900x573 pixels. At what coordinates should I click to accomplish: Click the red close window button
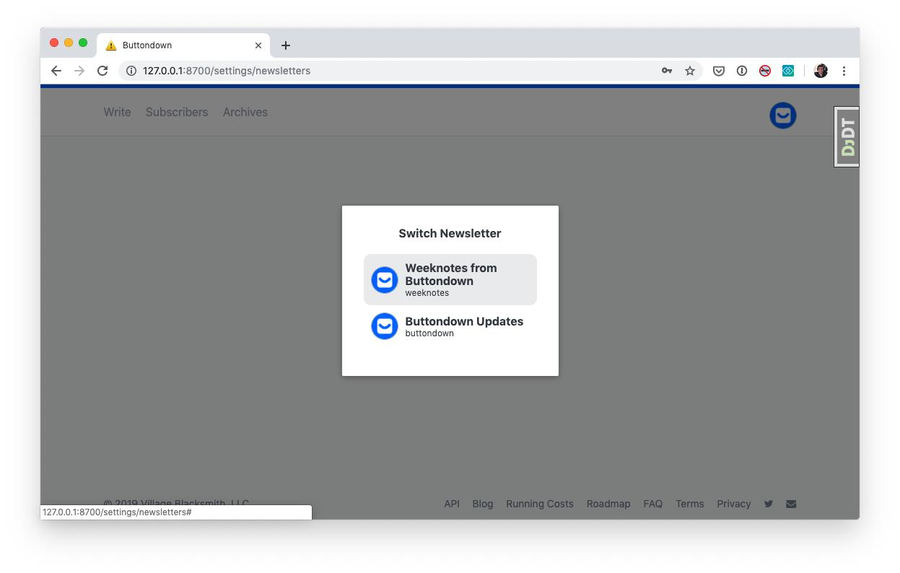point(54,42)
